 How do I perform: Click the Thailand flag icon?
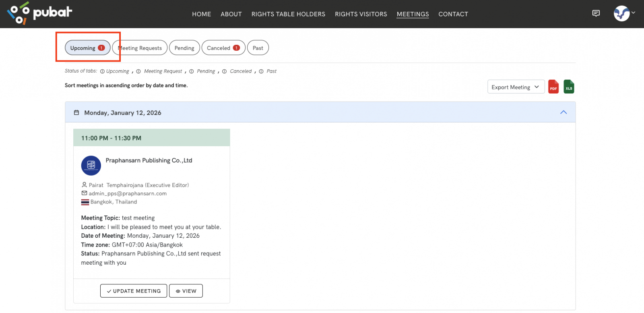click(85, 202)
